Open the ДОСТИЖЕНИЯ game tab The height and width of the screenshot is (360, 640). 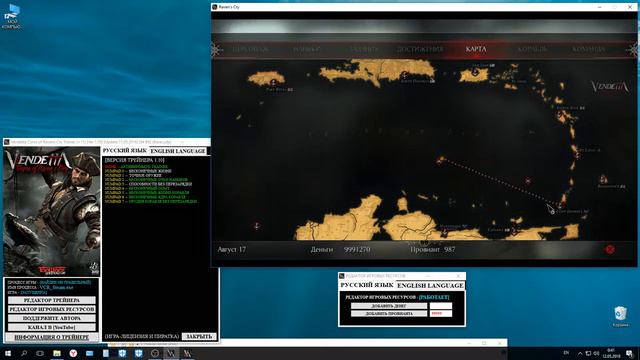pos(420,49)
